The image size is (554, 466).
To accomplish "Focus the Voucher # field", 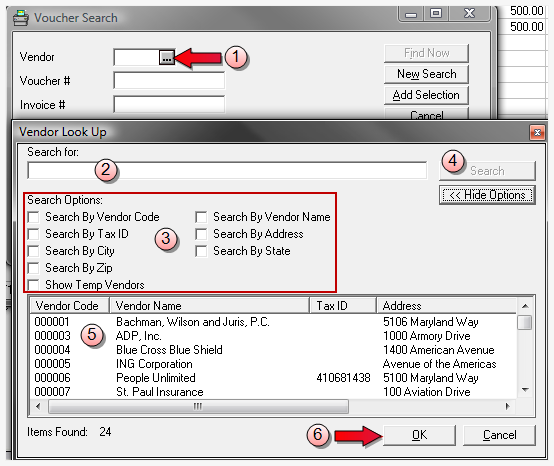I will click(169, 81).
